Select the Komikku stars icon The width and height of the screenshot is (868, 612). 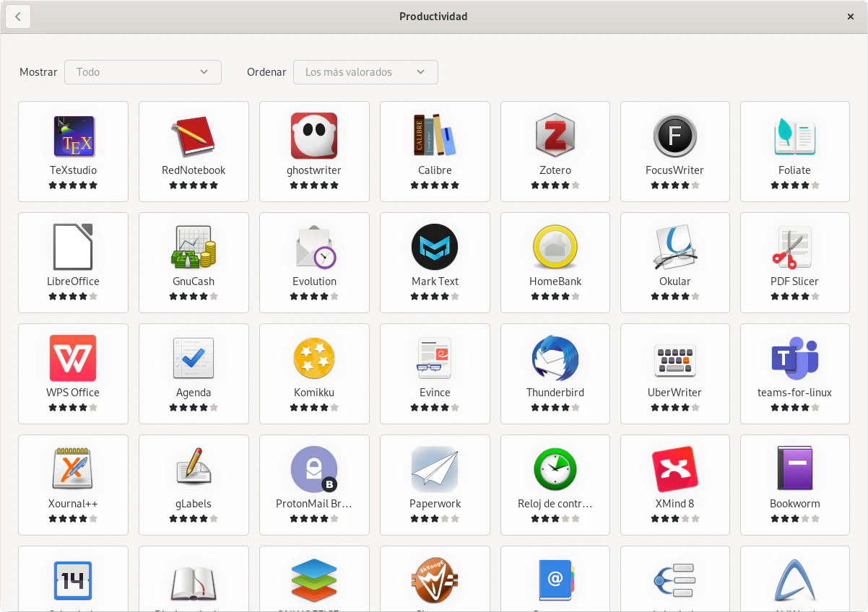[314, 358]
